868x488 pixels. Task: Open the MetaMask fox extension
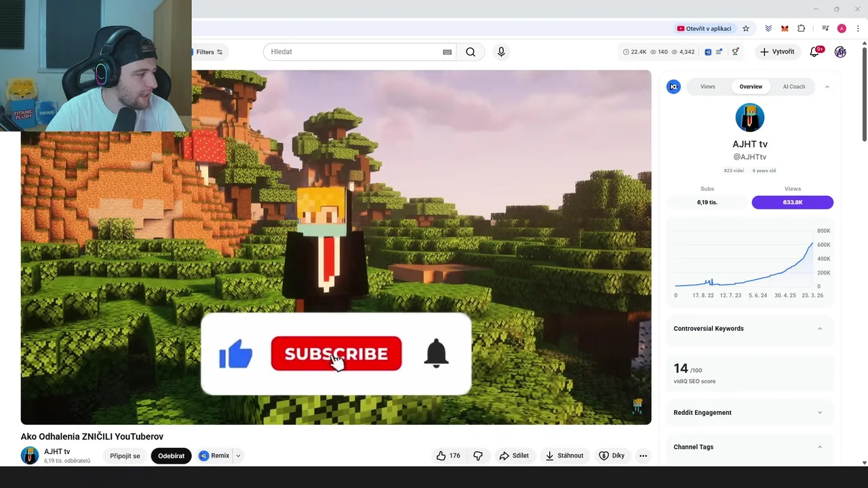(785, 28)
